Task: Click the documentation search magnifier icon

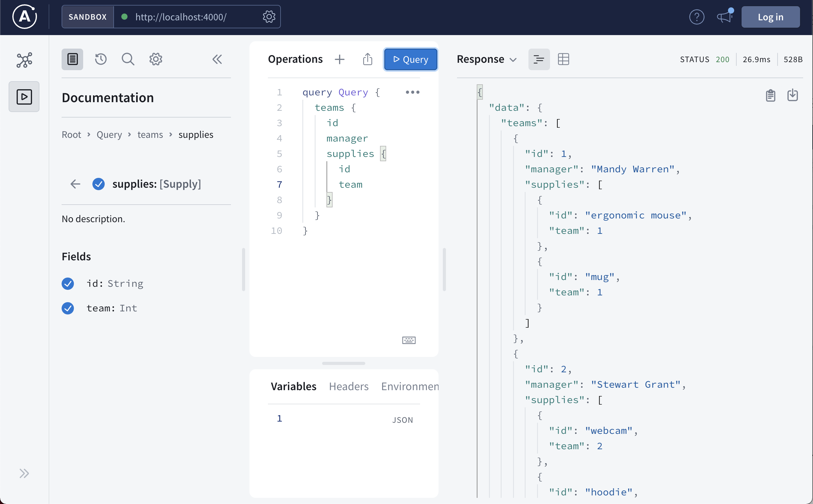Action: [128, 59]
